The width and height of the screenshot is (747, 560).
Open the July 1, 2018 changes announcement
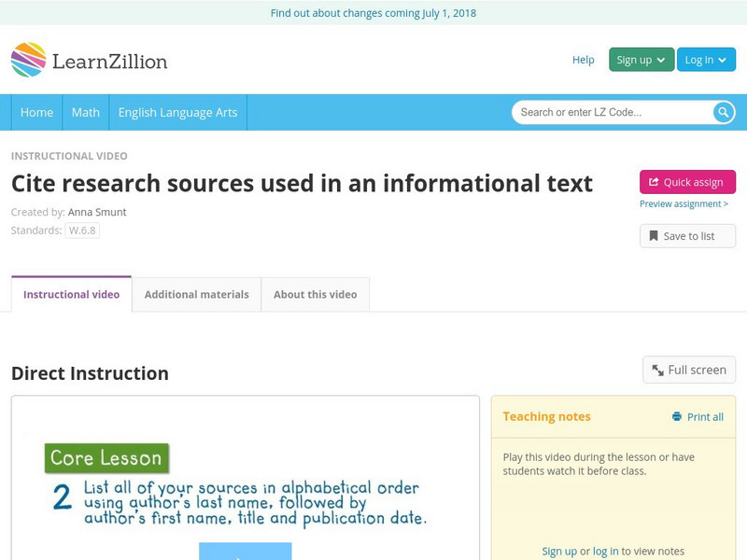(x=373, y=13)
